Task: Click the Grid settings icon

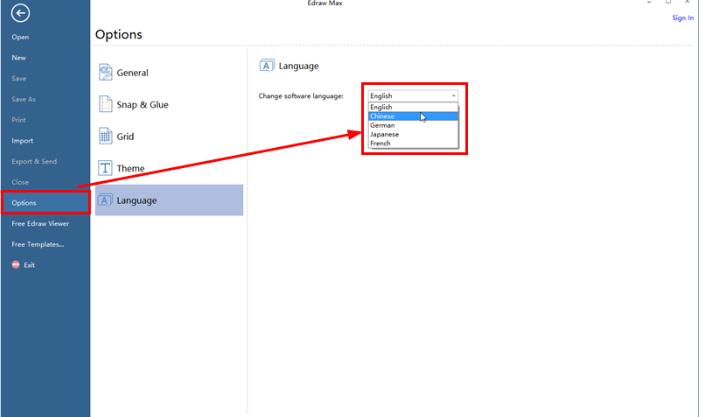Action: [x=106, y=136]
